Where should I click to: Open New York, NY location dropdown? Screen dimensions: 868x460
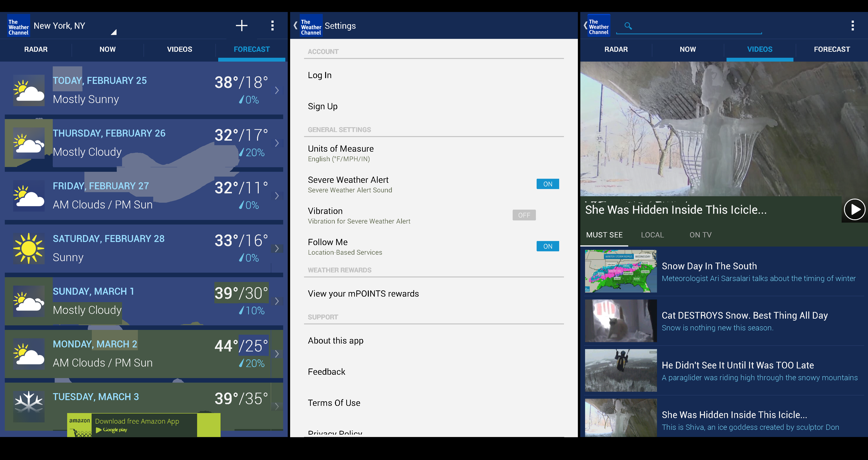coord(75,26)
